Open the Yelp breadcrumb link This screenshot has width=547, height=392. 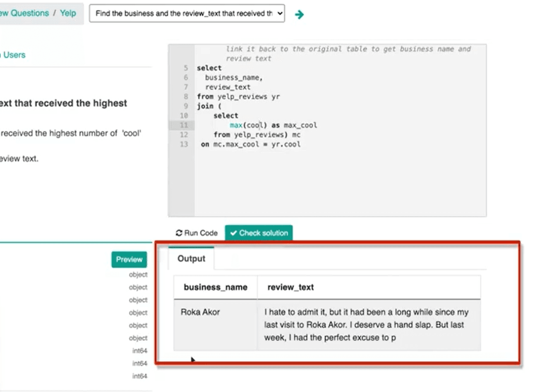click(x=69, y=13)
